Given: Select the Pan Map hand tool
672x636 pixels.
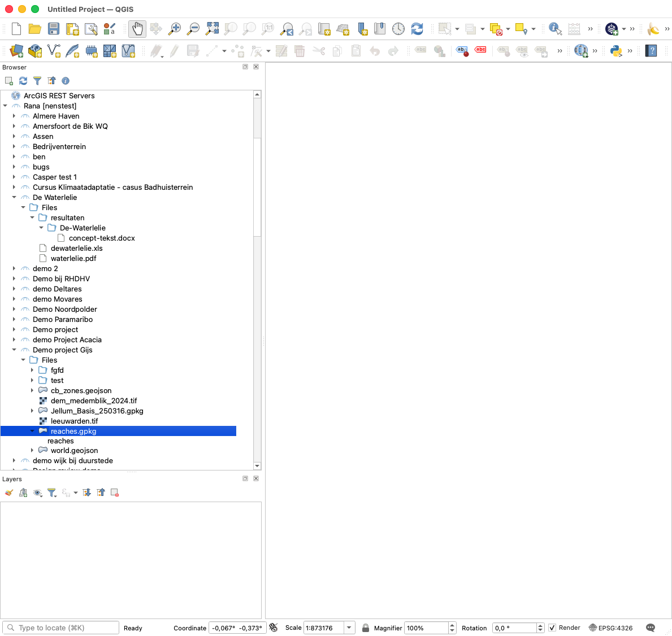Looking at the screenshot, I should click(x=137, y=29).
